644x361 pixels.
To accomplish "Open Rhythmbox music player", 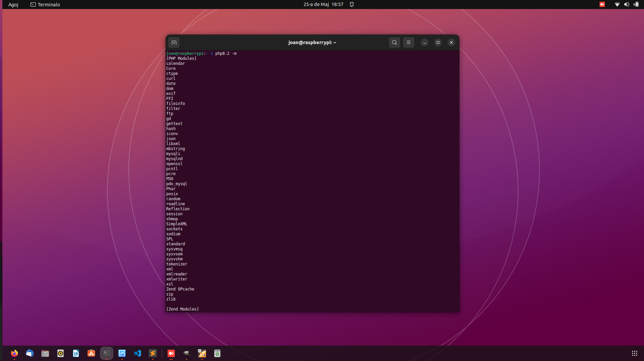I will pyautogui.click(x=61, y=353).
